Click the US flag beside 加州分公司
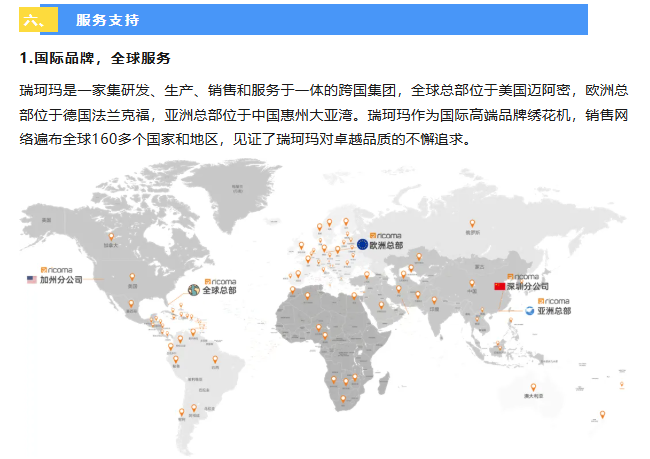The image size is (650, 459). click(32, 280)
